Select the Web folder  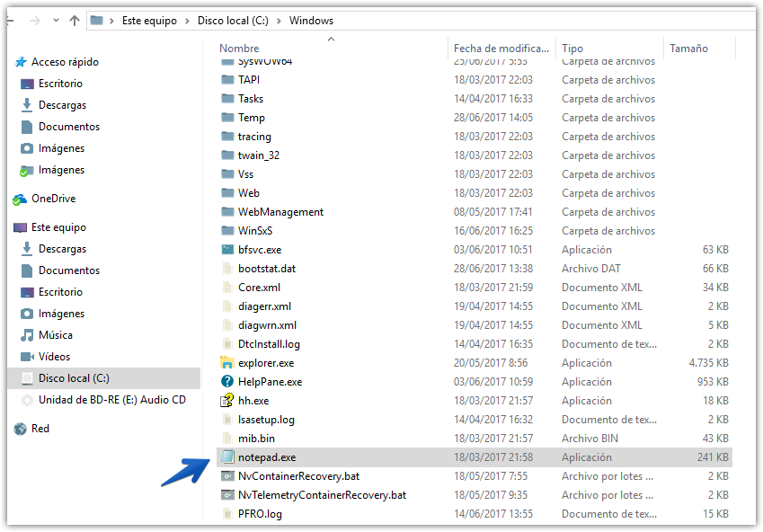tap(249, 192)
